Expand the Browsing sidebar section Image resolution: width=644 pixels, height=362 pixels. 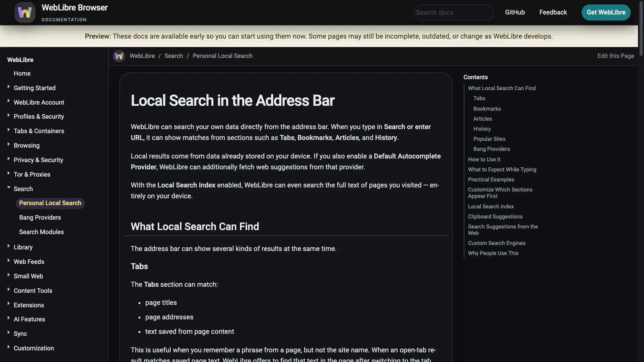pyautogui.click(x=8, y=144)
